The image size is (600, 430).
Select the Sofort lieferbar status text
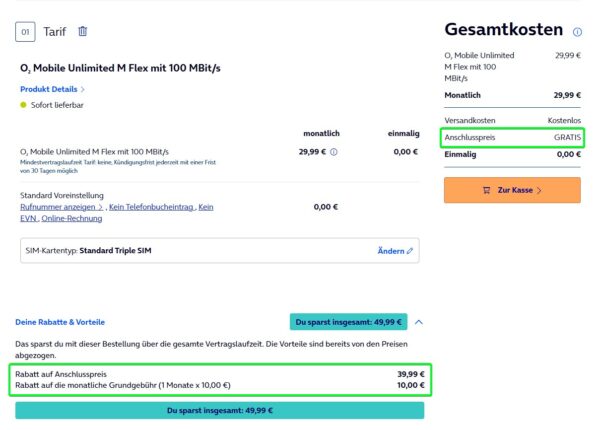57,105
